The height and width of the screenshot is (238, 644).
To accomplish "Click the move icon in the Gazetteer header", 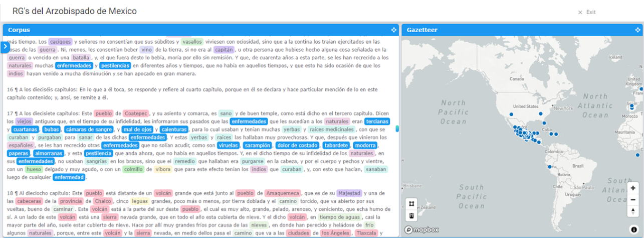I will pos(638,30).
